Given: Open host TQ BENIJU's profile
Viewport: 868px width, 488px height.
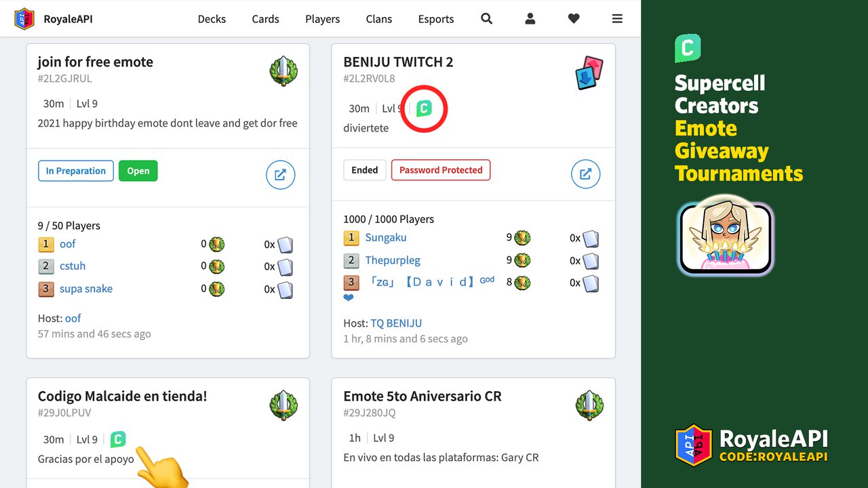Looking at the screenshot, I should click(396, 323).
